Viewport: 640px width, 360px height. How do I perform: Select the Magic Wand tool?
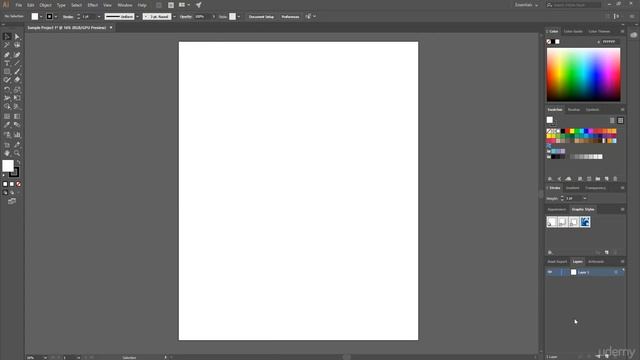(7, 45)
